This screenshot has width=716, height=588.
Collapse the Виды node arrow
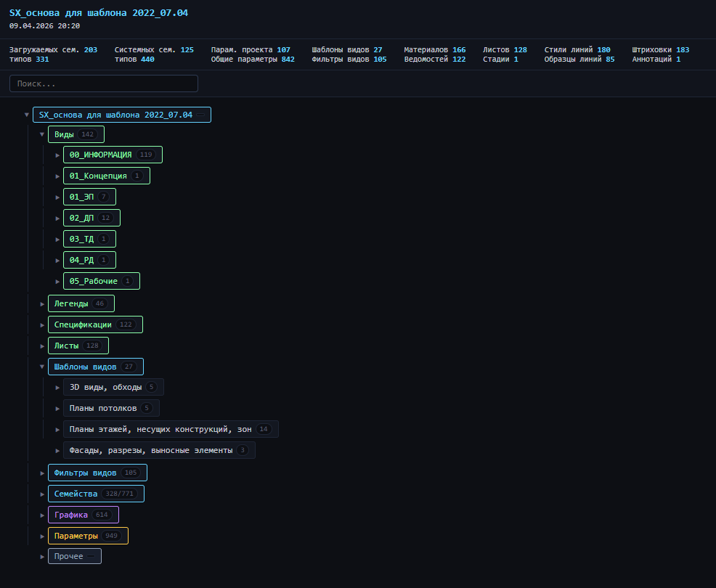42,134
